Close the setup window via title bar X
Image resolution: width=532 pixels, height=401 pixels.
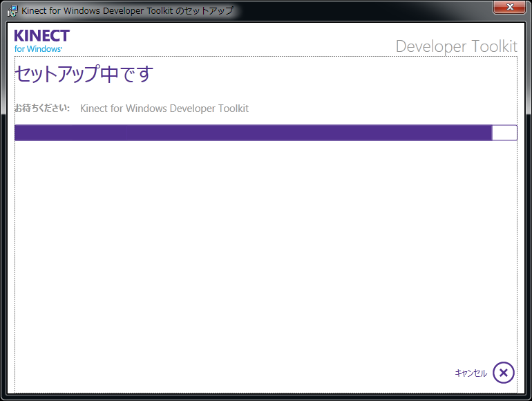click(x=509, y=7)
